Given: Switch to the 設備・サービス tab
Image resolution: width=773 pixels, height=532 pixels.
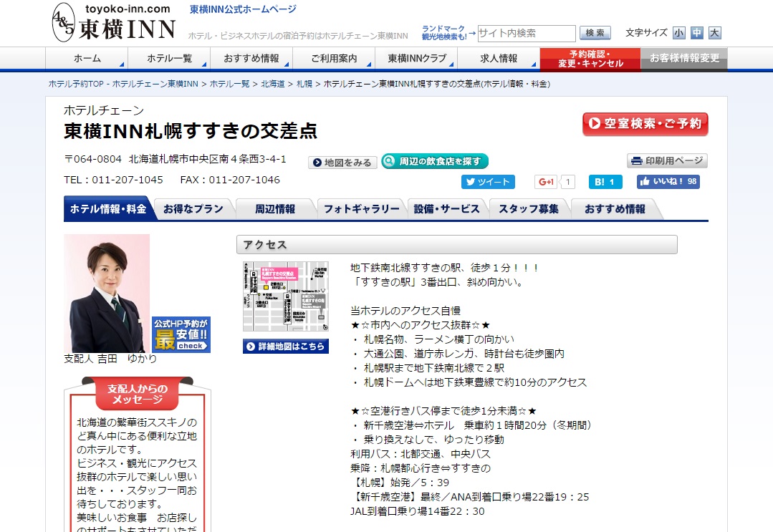Looking at the screenshot, I should (x=446, y=209).
